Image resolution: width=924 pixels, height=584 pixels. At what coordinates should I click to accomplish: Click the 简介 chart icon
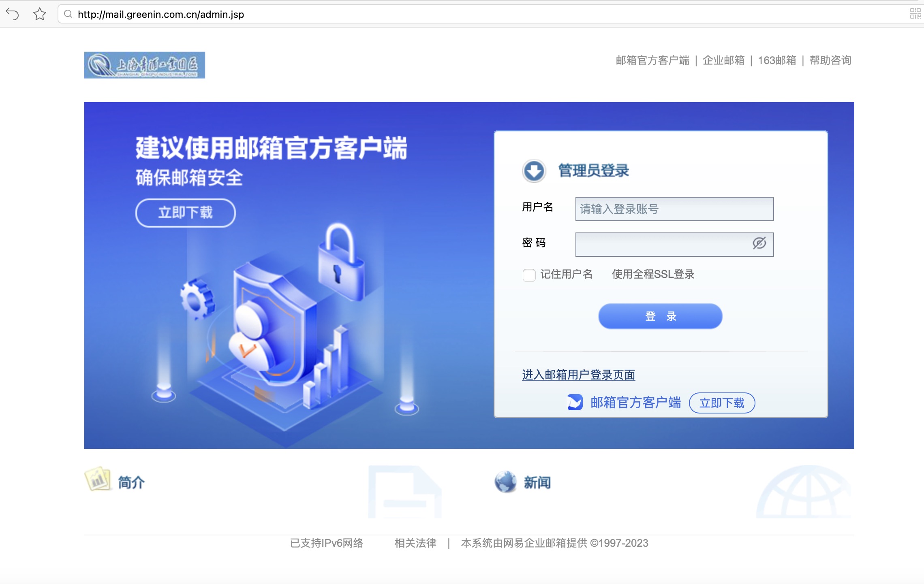tap(98, 479)
